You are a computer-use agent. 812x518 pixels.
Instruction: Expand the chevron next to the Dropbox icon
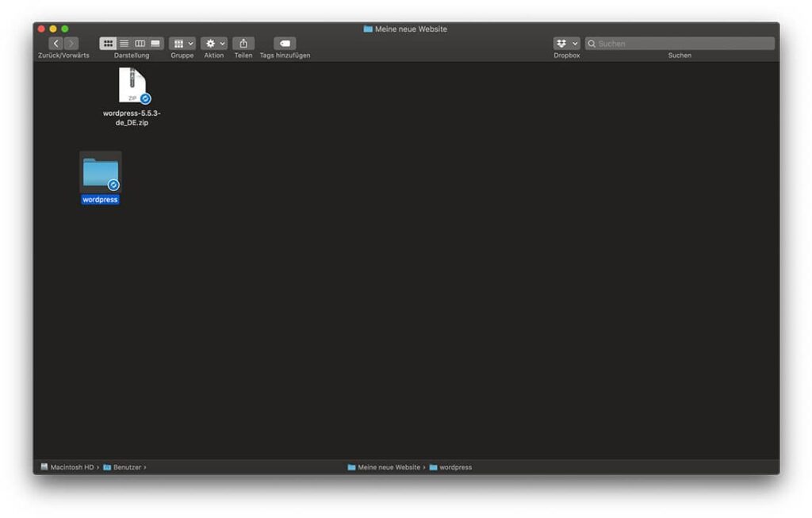point(575,43)
